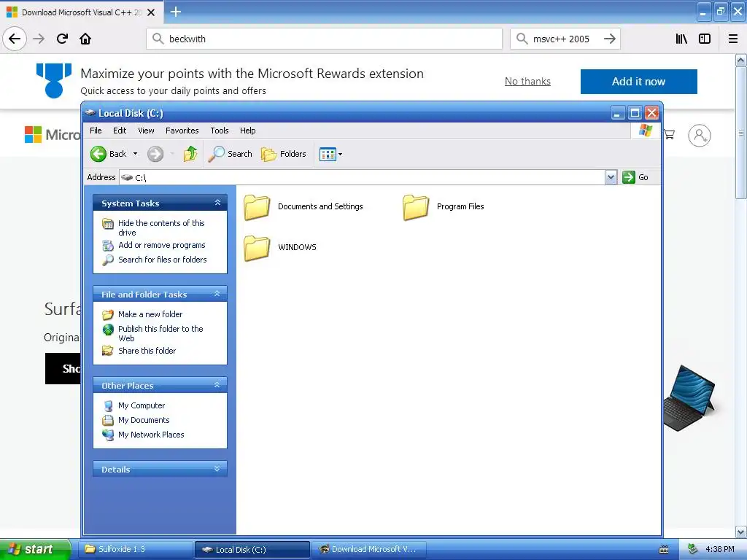This screenshot has height=560, width=747.
Task: Switch to Download Microsoft V... taskbar button
Action: pos(368,550)
